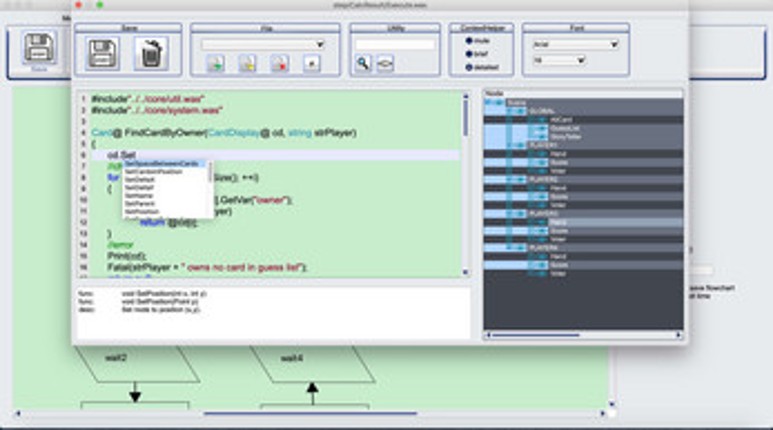Click node tree scroll right arrow
Viewport: 773px width, 430px height.
[x=678, y=335]
